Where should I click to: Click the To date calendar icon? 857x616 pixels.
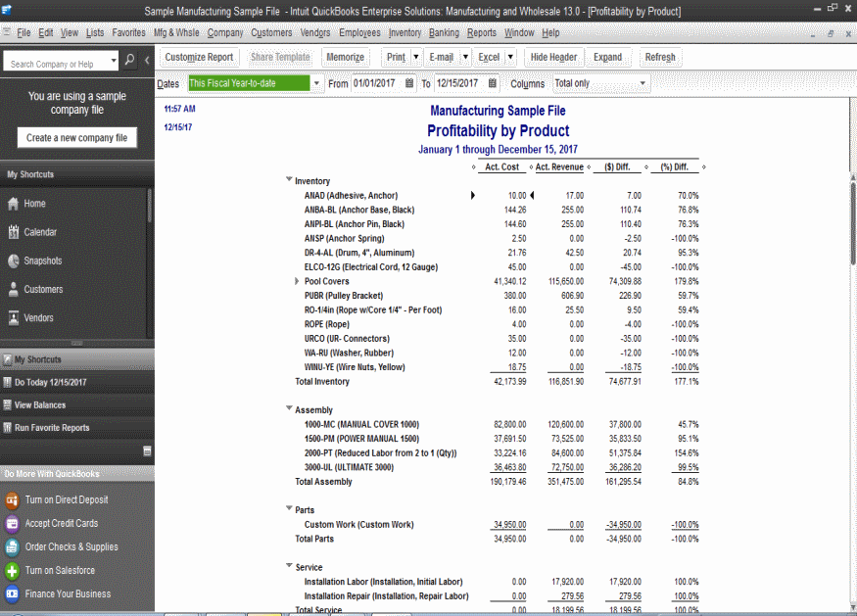click(493, 83)
